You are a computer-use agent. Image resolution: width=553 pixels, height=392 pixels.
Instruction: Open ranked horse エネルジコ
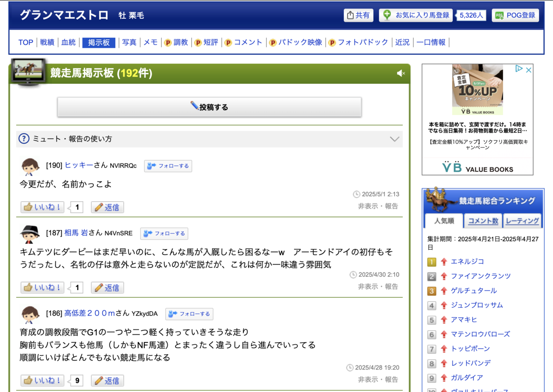click(467, 262)
